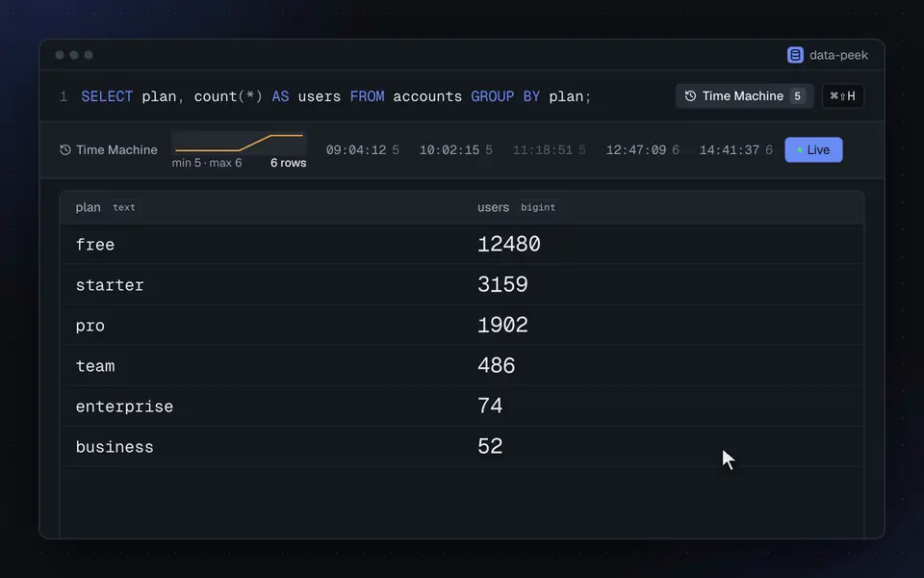Select the 11:18:51 snapshot
Screen dimensions: 924x578
click(x=549, y=150)
